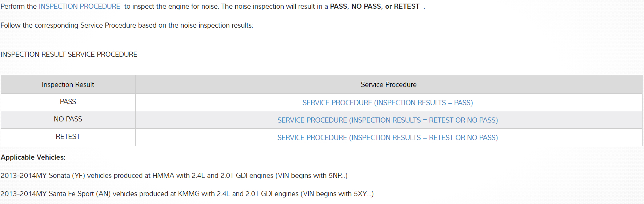Click the Service Procedure column header

click(x=388, y=85)
